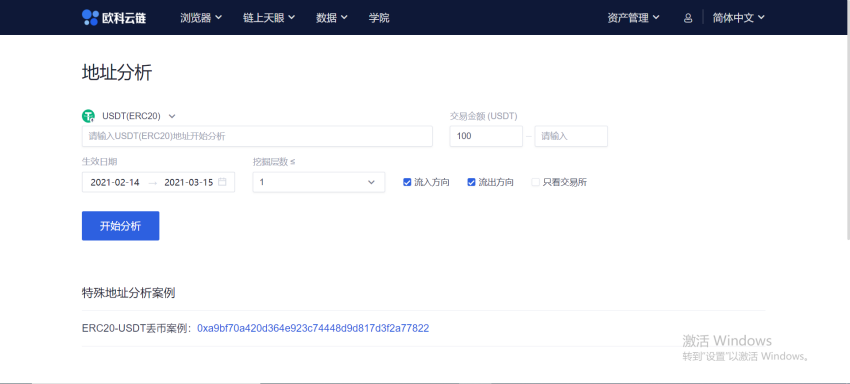Viewport: 850px width, 384px height.
Task: Click the USDT token icon
Action: 88,116
